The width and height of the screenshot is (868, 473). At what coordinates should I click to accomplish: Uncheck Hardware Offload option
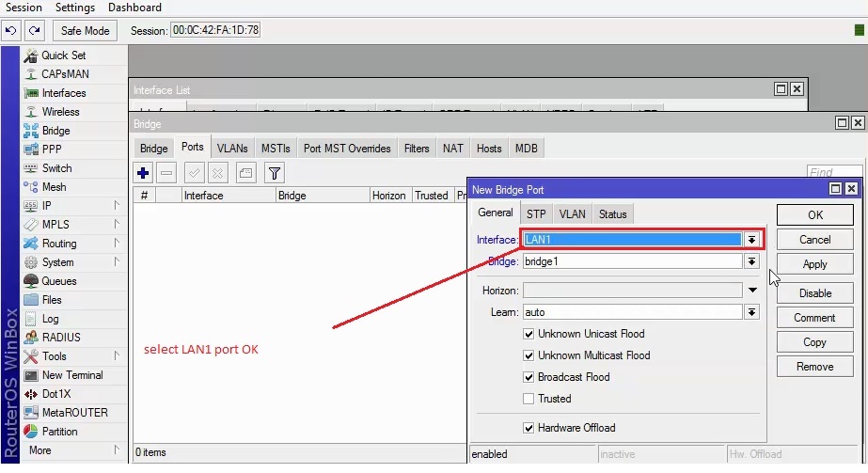point(529,428)
